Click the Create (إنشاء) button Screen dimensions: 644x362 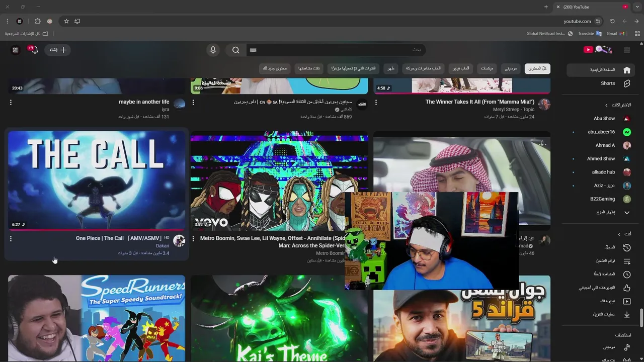point(58,50)
